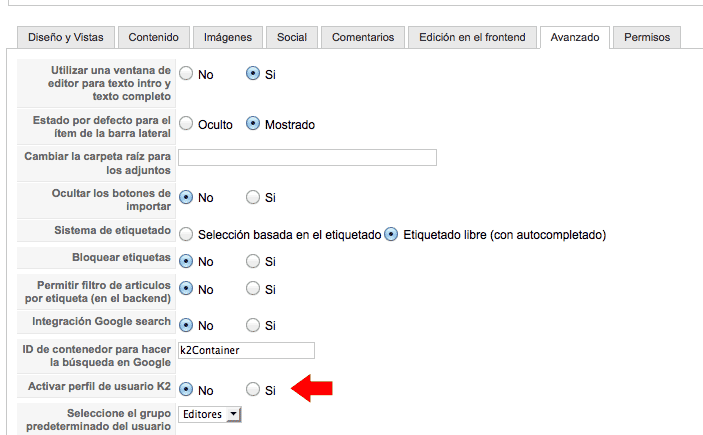The width and height of the screenshot is (703, 435).
Task: Switch to the Permisos tab
Action: click(647, 37)
